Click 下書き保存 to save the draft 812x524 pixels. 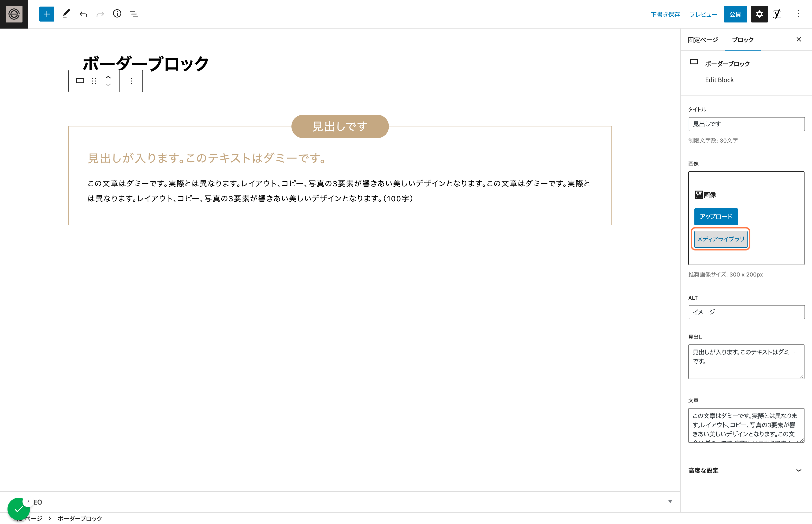click(665, 14)
